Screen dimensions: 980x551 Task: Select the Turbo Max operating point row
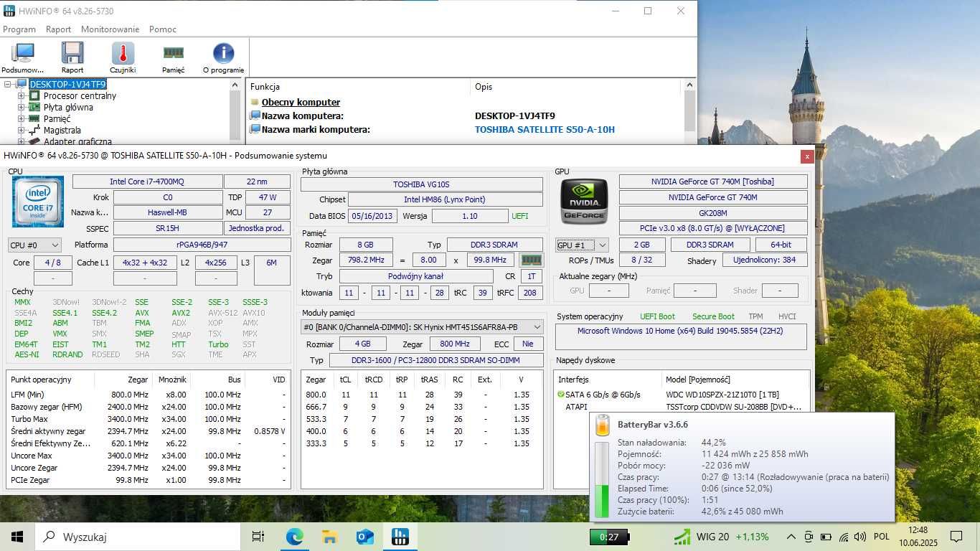pos(149,419)
